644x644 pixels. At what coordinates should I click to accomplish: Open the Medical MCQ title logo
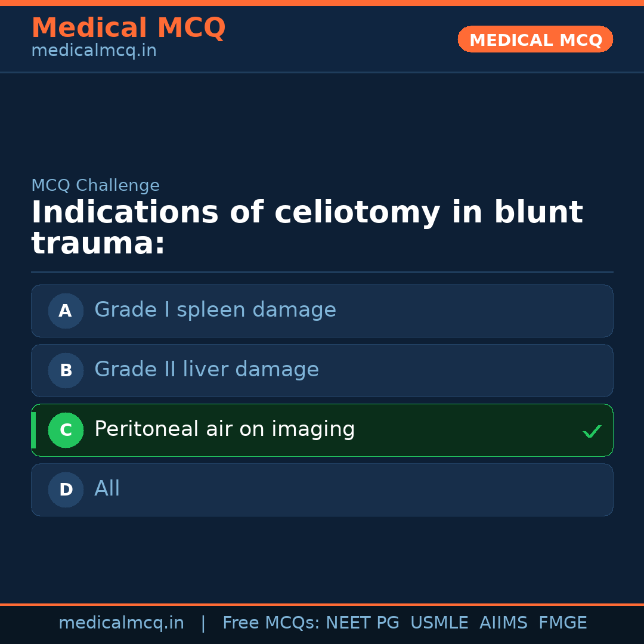pos(128,28)
